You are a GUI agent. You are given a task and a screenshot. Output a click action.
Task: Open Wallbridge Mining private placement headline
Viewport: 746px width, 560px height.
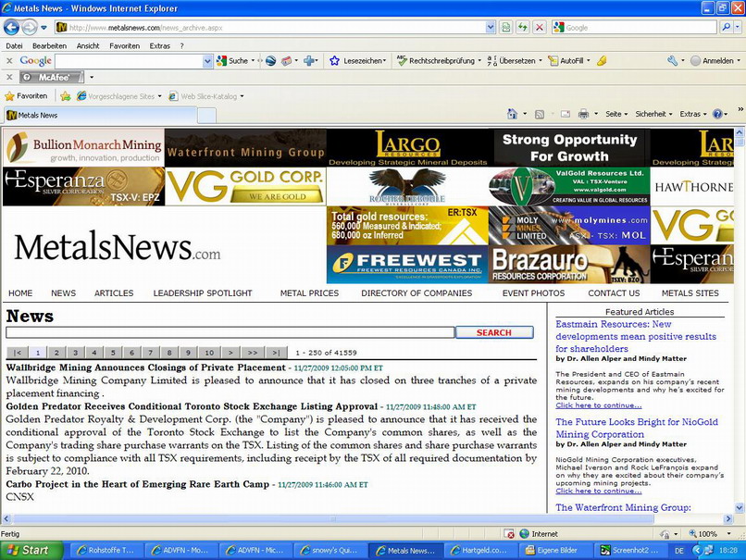[x=145, y=367]
